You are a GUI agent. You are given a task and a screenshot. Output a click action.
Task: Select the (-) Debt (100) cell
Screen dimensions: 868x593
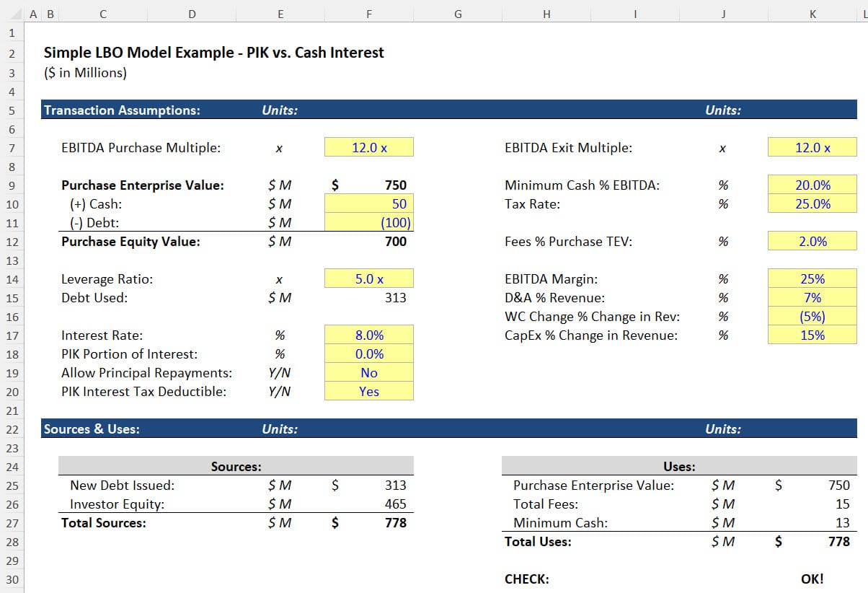(x=369, y=222)
